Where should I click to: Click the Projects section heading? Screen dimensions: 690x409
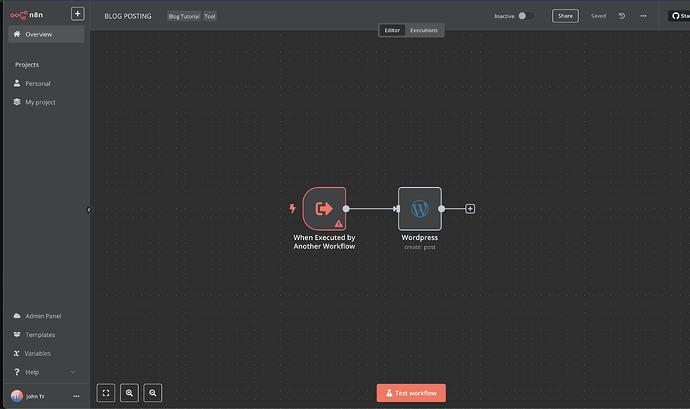(27, 65)
